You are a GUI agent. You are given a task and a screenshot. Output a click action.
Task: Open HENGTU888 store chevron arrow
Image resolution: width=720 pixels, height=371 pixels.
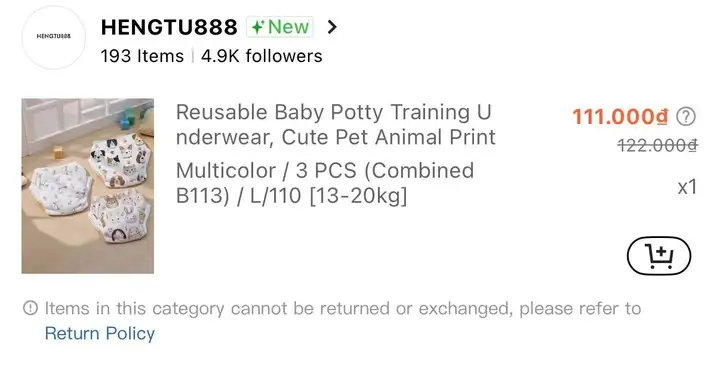pyautogui.click(x=332, y=27)
